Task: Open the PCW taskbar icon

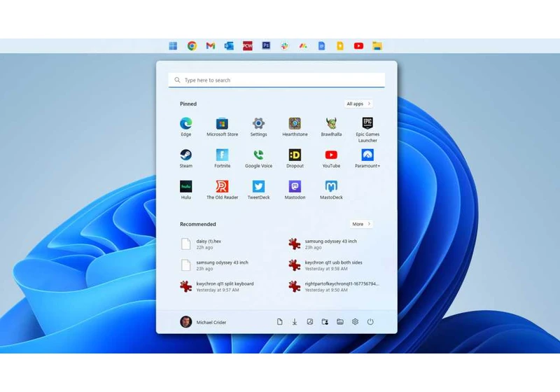Action: point(248,45)
